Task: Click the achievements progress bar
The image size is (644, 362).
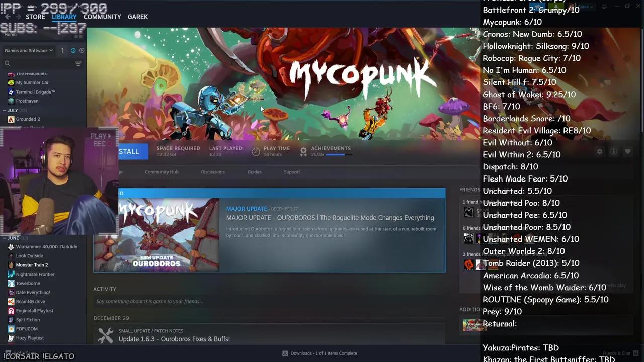Action: pyautogui.click(x=339, y=154)
